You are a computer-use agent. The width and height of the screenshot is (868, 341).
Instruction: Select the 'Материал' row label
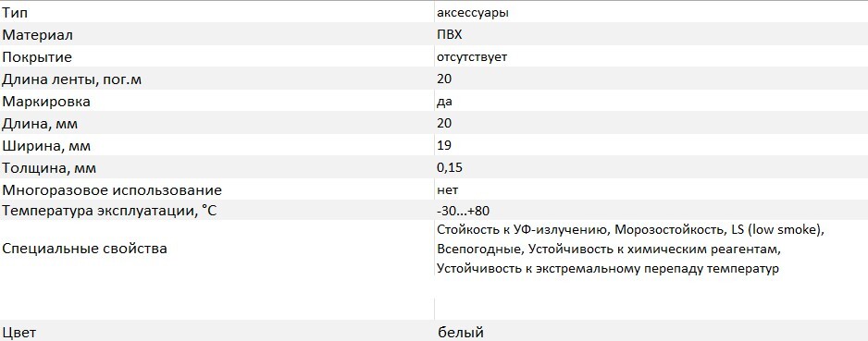38,35
